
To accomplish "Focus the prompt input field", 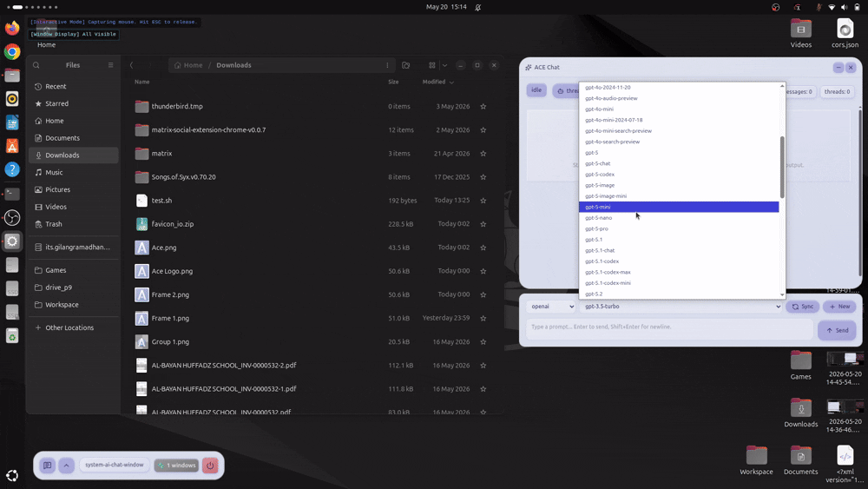I will coord(669,329).
